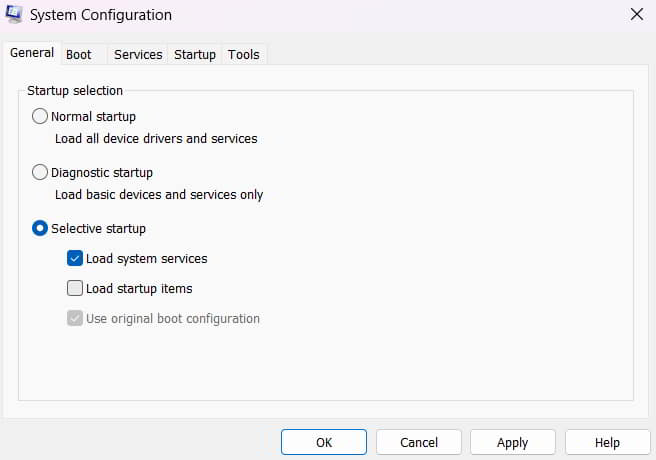Select the Diagnostic startup option
Screen dimensions: 656x460
[x=40, y=172]
